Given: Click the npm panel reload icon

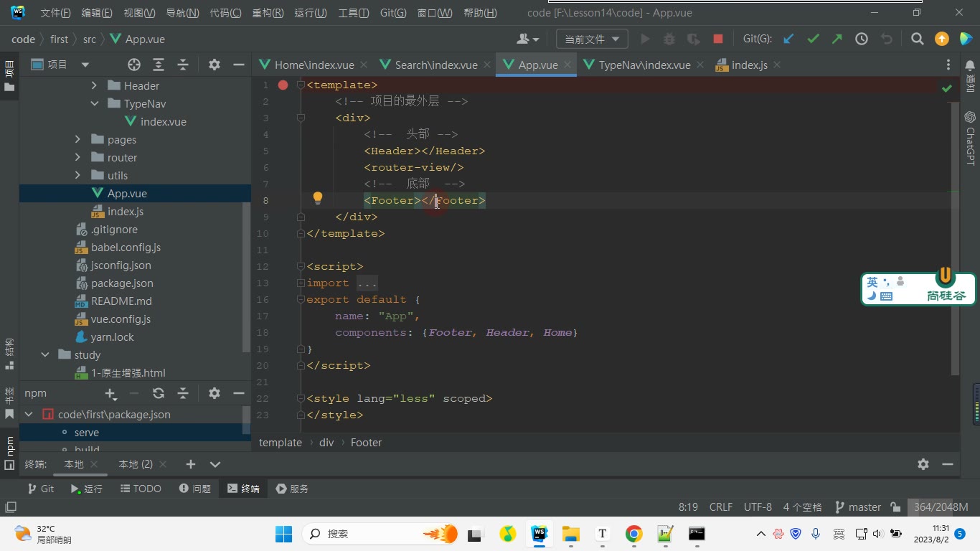Looking at the screenshot, I should click(159, 393).
